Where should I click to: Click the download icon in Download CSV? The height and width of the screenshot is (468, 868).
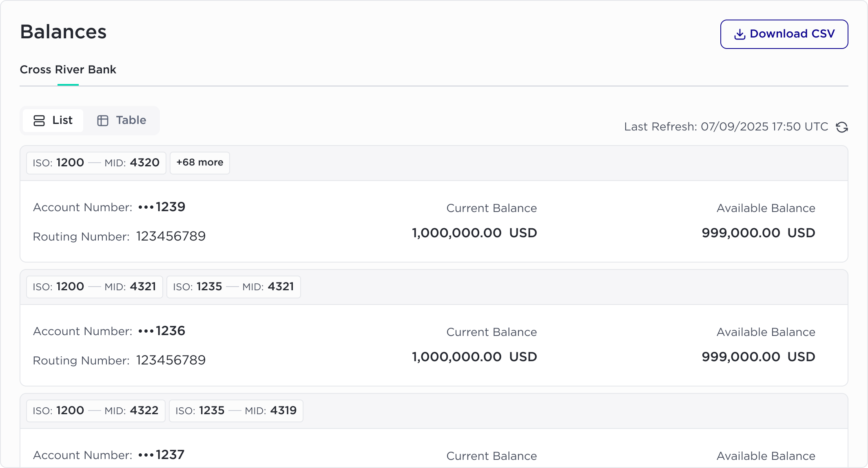740,34
